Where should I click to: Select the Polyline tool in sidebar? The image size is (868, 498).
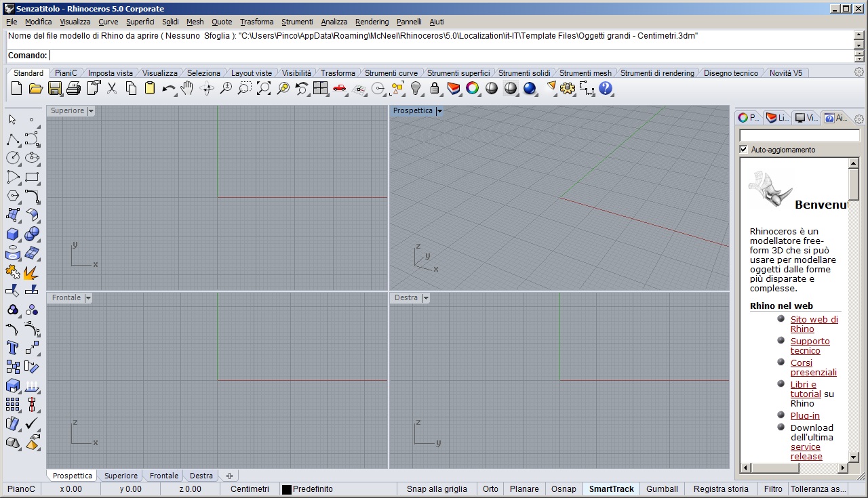(x=12, y=140)
